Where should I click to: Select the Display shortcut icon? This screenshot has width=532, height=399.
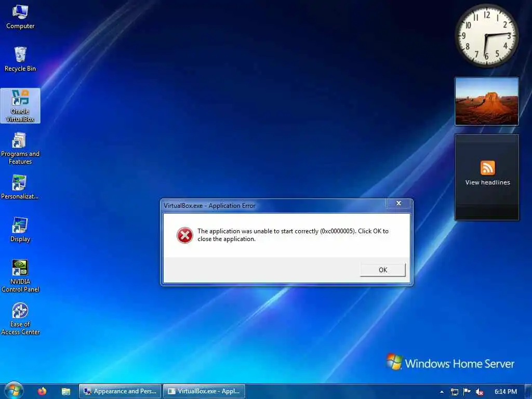(x=20, y=230)
